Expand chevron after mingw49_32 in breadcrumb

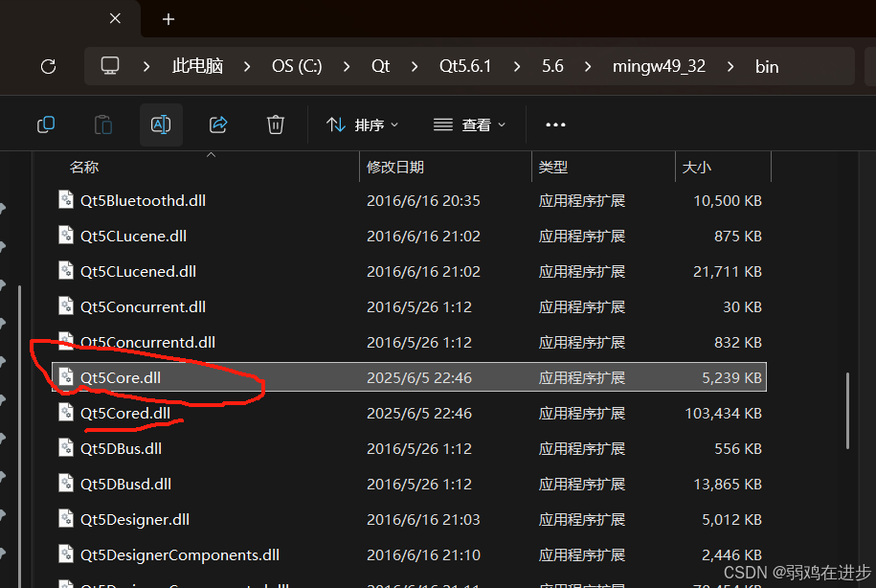tap(730, 66)
